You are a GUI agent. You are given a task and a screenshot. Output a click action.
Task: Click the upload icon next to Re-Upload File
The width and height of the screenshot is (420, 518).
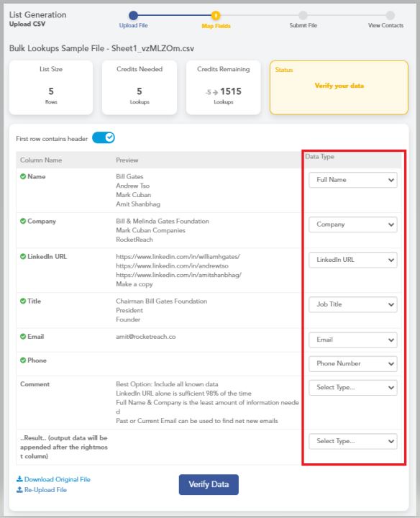point(20,490)
